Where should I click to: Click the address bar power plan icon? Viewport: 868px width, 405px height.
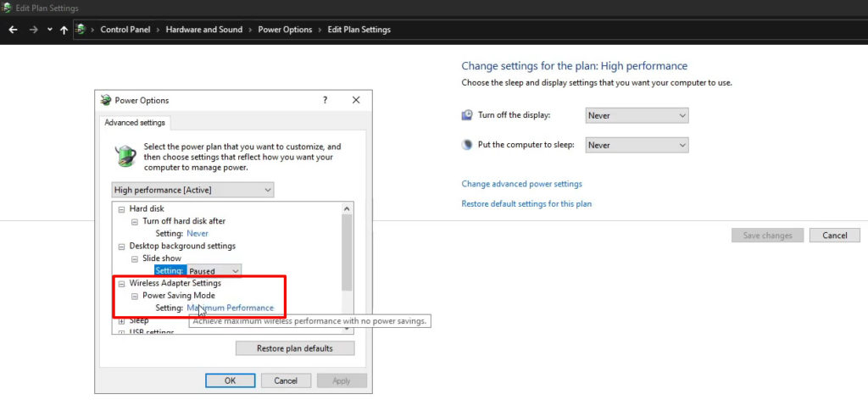81,30
